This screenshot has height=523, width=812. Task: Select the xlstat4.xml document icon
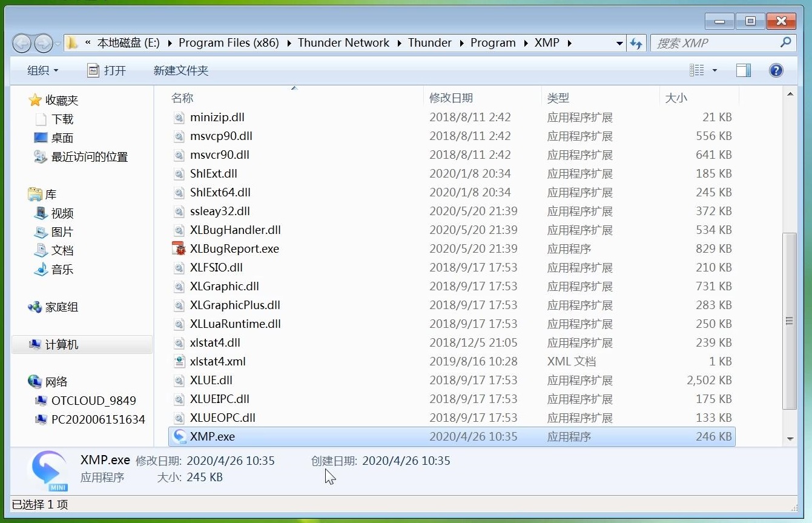click(179, 362)
